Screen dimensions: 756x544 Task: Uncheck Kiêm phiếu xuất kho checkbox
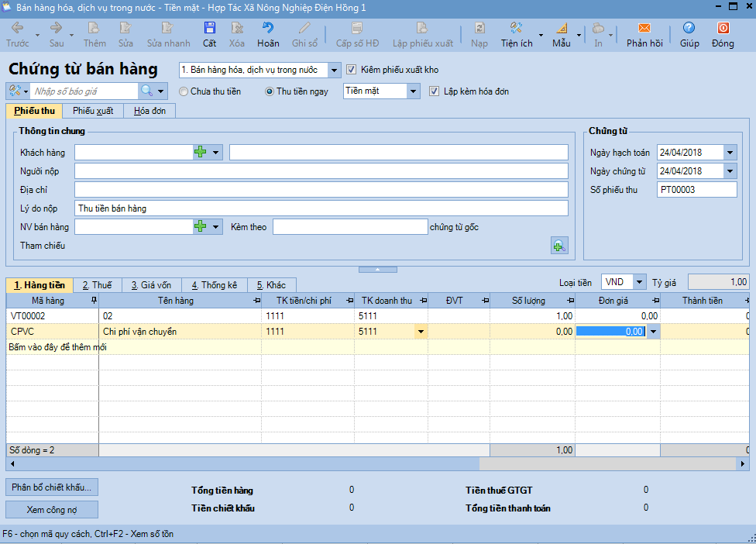352,70
